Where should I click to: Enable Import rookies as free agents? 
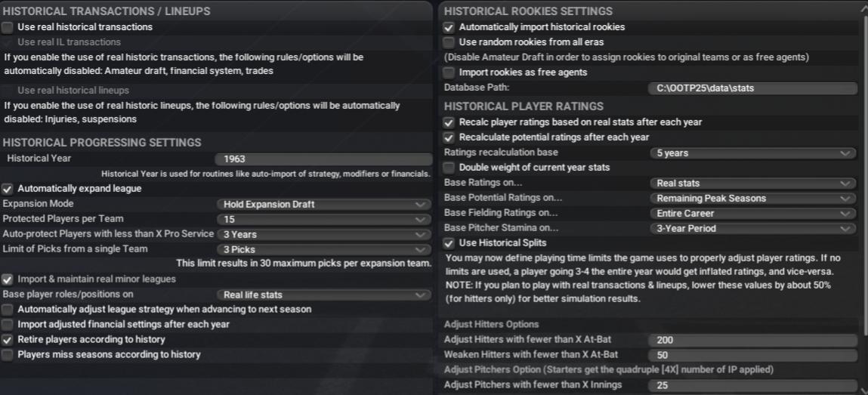(449, 73)
